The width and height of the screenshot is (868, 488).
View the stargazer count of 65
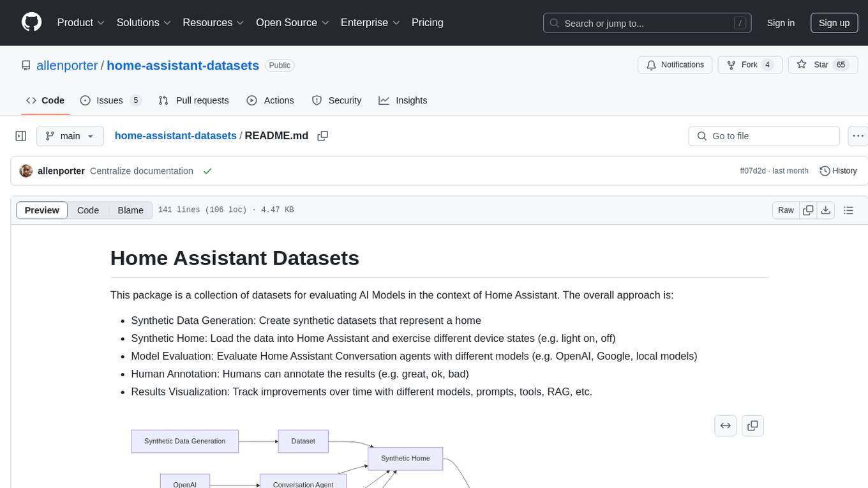[x=841, y=65]
